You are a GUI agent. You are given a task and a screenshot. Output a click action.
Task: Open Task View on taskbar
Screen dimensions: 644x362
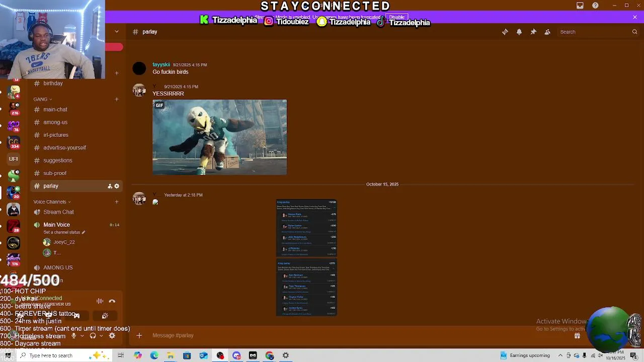tap(121, 355)
